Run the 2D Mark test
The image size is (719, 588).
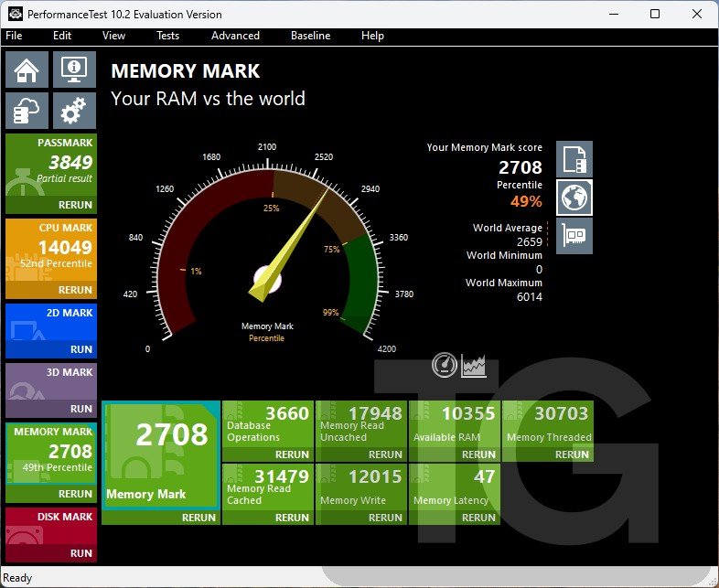pos(81,349)
